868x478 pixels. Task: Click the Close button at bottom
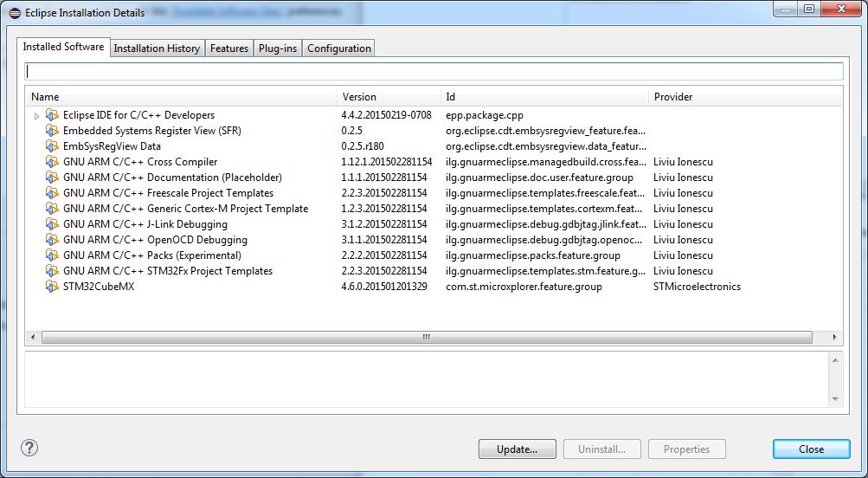coord(811,449)
